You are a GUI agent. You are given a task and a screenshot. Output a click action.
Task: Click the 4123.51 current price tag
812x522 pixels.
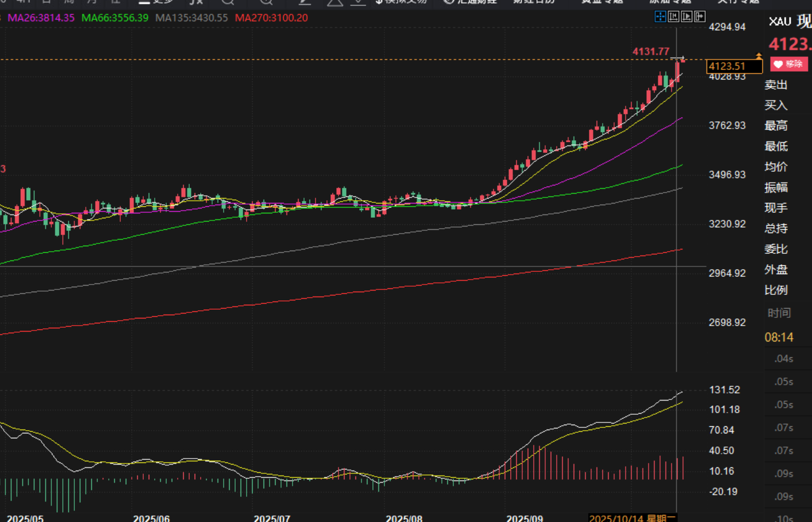pos(734,66)
